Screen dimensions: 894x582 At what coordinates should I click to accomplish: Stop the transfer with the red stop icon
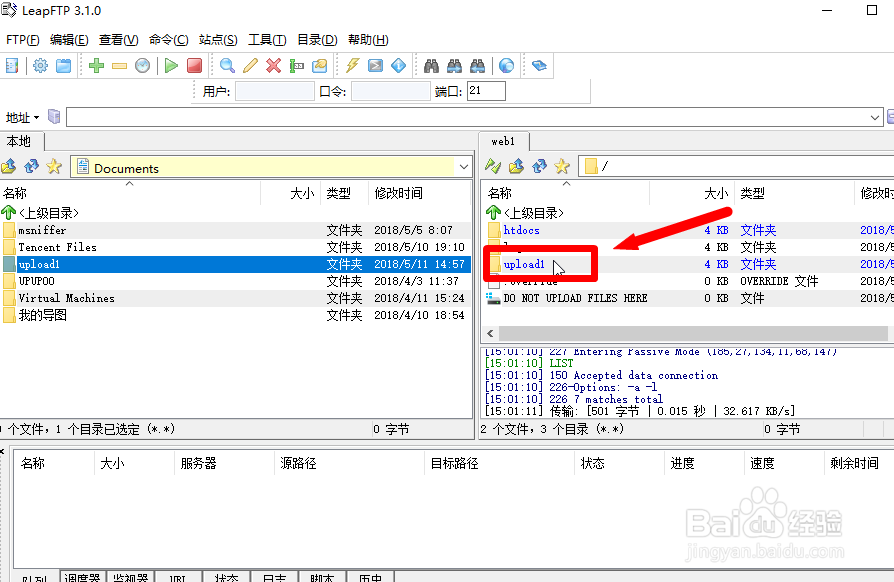(x=192, y=65)
